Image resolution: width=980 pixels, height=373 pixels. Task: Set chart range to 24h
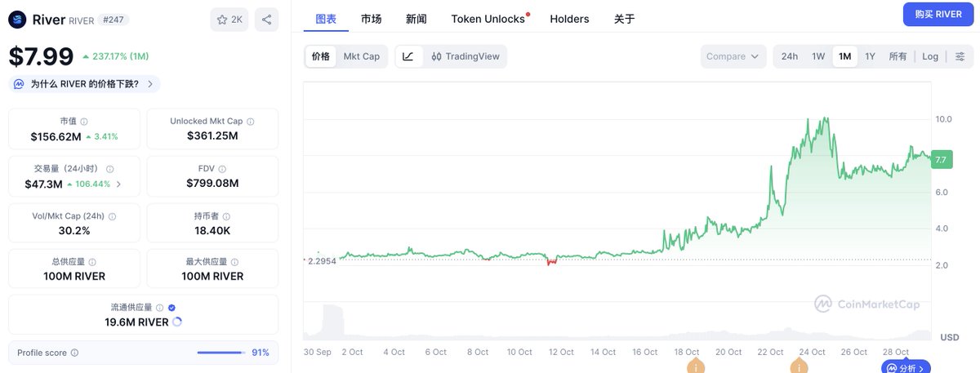790,56
